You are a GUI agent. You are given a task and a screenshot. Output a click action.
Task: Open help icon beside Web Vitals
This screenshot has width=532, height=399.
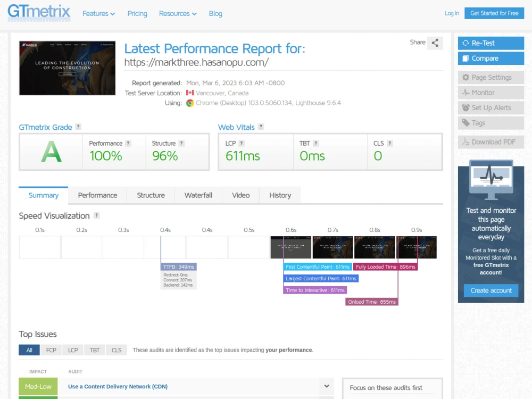pos(261,127)
